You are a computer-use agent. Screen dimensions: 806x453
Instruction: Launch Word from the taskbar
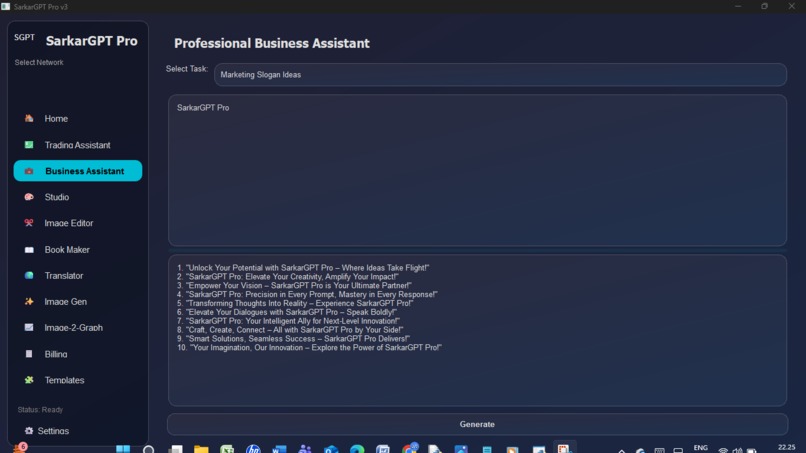pyautogui.click(x=279, y=449)
